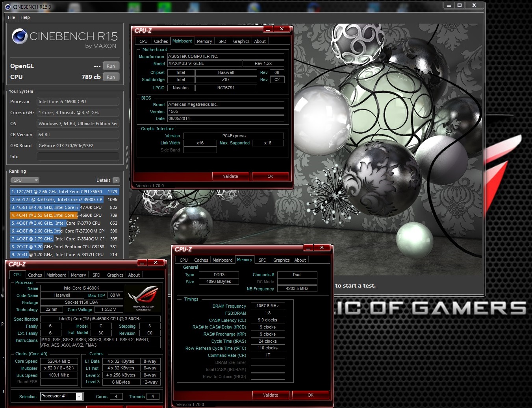Viewport: 532px width, 408px height.
Task: Select ranking row Pentium CPU G3258
Action: tap(65, 247)
